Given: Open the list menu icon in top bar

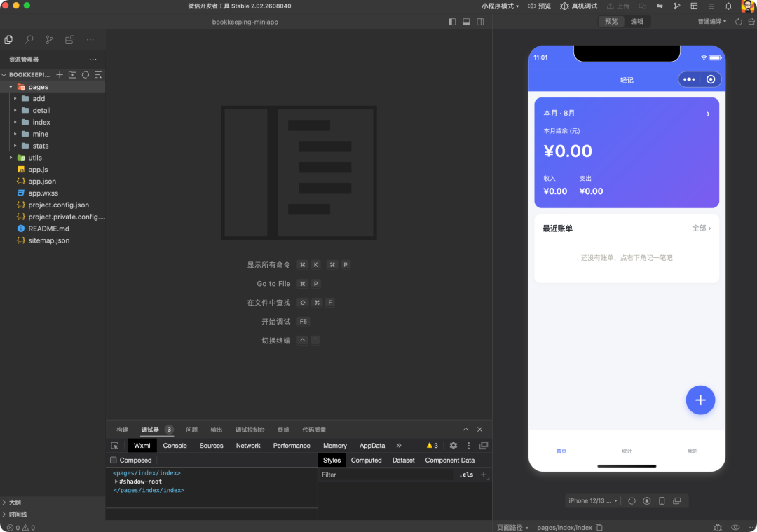Looking at the screenshot, I should (711, 6).
